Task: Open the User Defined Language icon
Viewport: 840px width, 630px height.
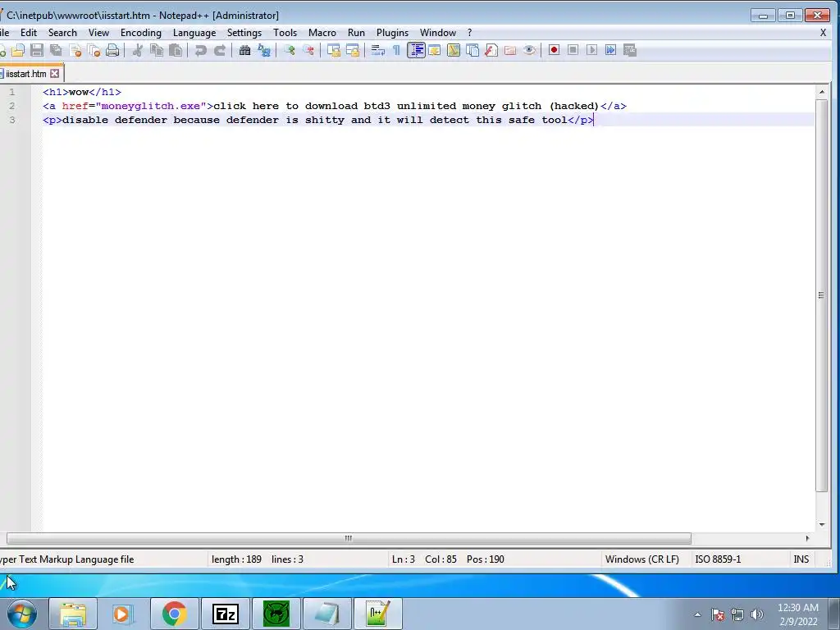Action: [x=435, y=50]
